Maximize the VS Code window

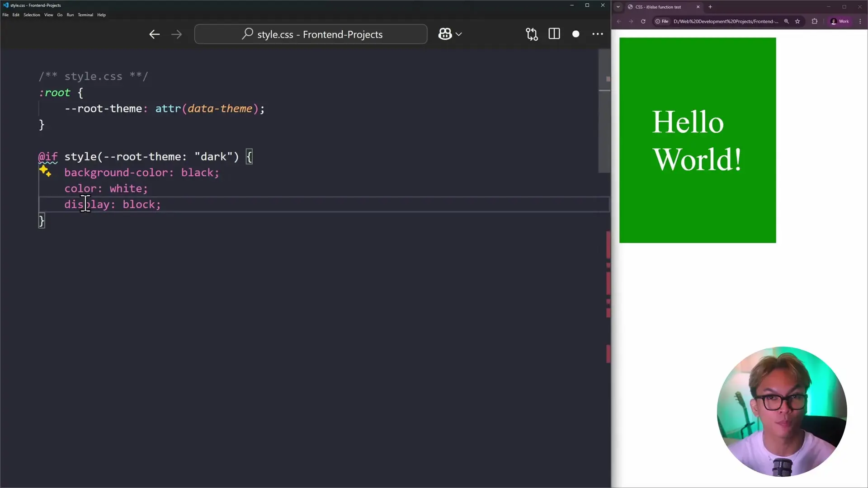point(587,5)
